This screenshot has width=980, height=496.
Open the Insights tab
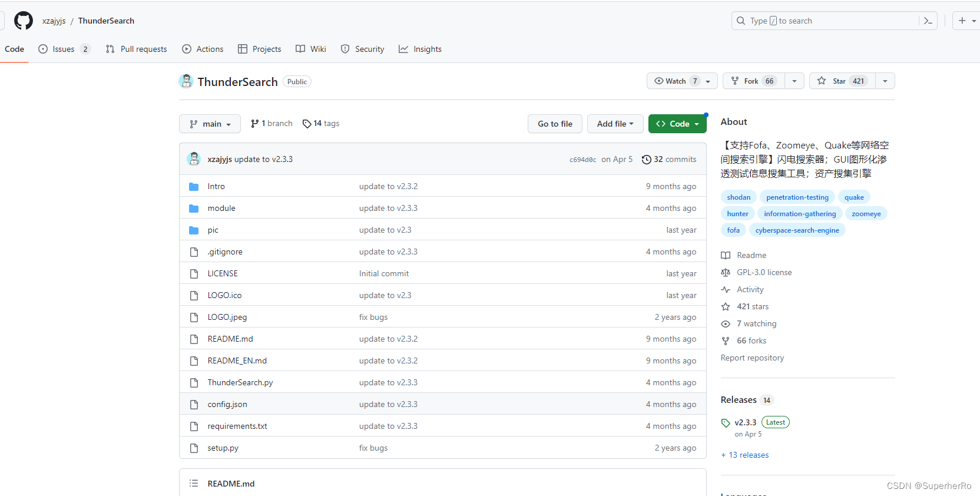click(420, 49)
